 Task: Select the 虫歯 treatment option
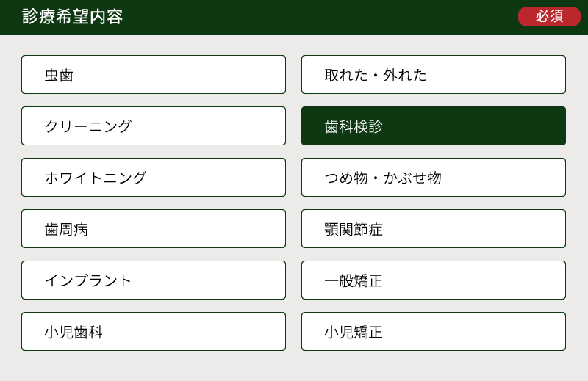click(153, 75)
